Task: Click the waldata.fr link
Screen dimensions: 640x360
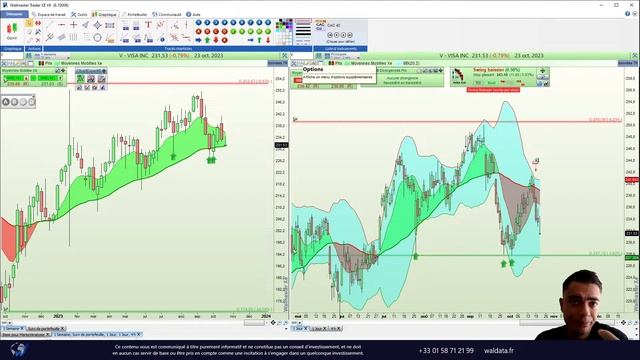Action: (499, 350)
